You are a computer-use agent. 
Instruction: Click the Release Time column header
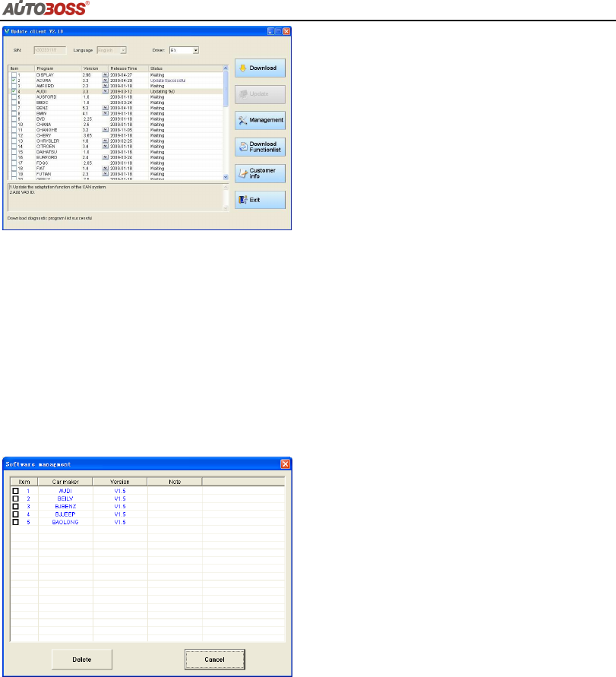click(x=128, y=68)
